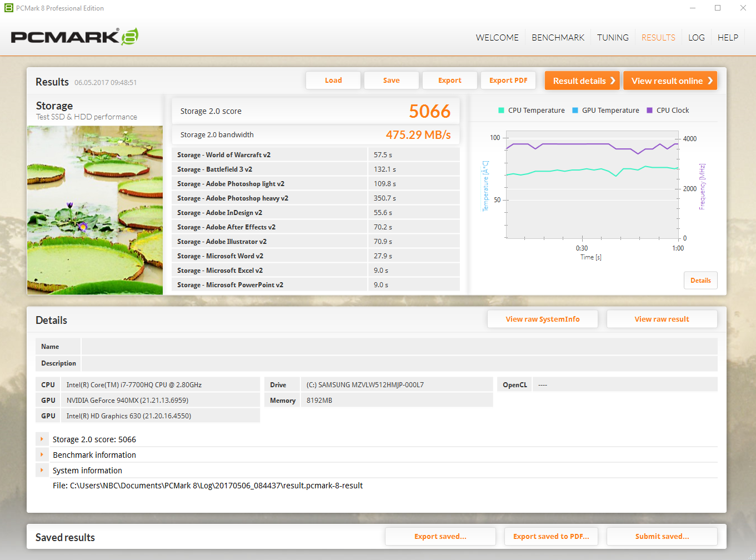Viewport: 756px width, 560px height.
Task: Click the bandwidth value 475.29 MB/s
Action: coord(418,134)
